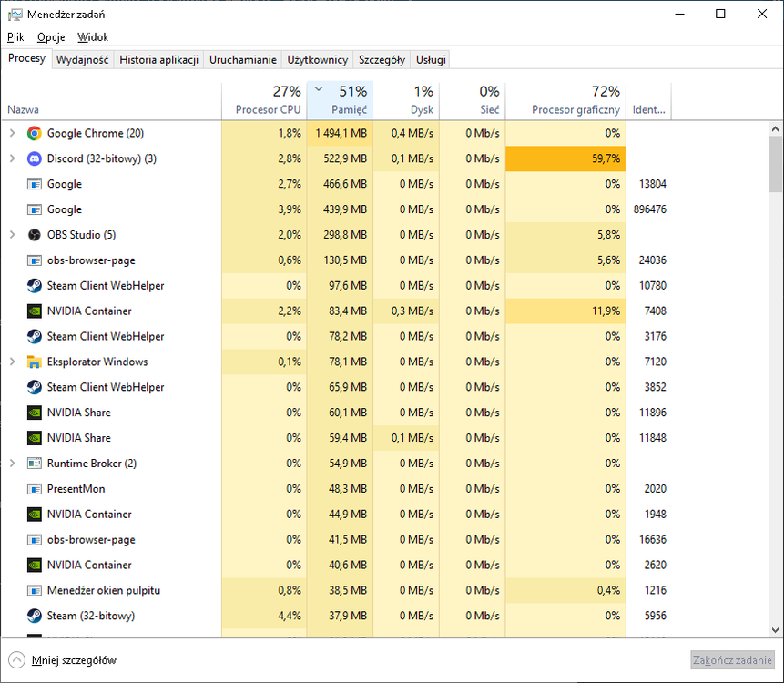Expand the Google Chrome (20) process group
Viewport: 784px width, 683px height.
tap(13, 133)
